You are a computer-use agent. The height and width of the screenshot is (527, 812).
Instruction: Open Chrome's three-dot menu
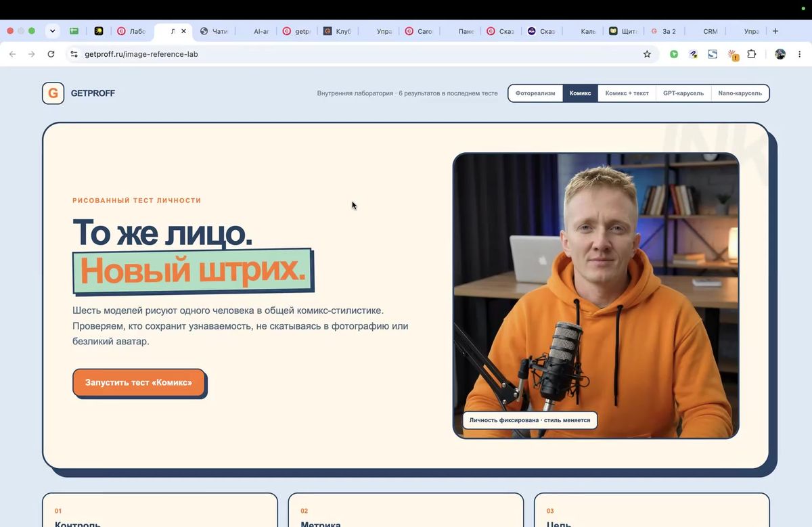(x=799, y=54)
